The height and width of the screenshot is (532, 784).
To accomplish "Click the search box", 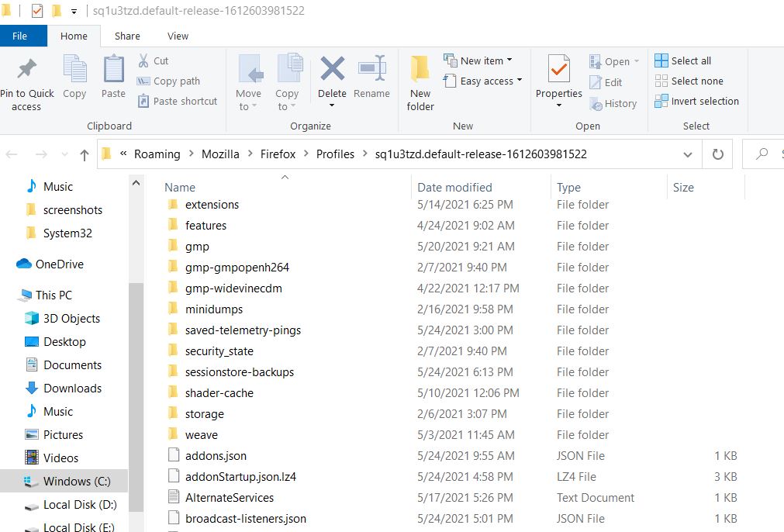I will tap(763, 154).
